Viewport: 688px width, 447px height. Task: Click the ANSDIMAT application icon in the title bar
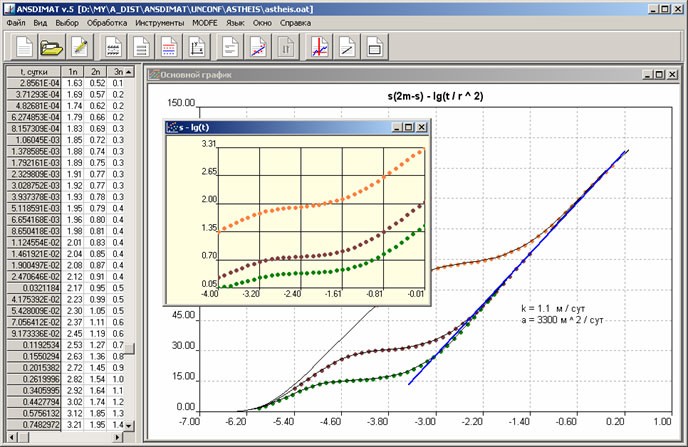click(x=9, y=9)
